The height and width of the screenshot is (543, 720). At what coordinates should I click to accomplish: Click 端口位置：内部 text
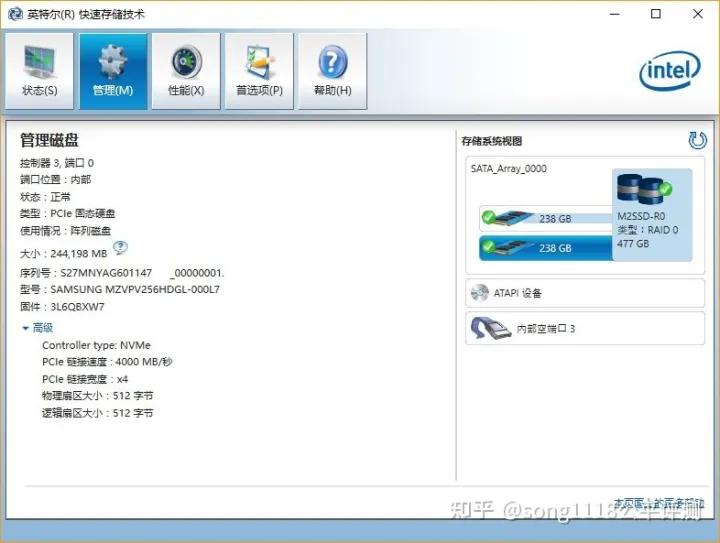coord(55,179)
